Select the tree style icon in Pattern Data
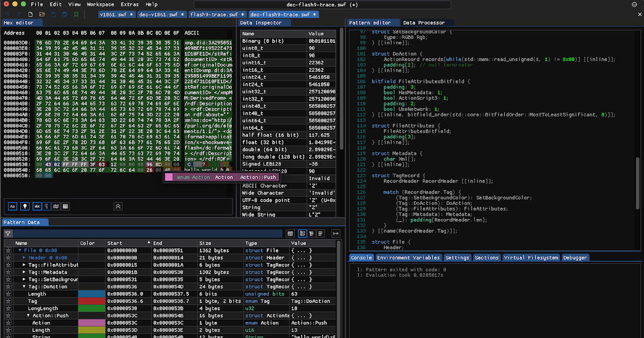The height and width of the screenshot is (338, 644). pyautogui.click(x=303, y=233)
